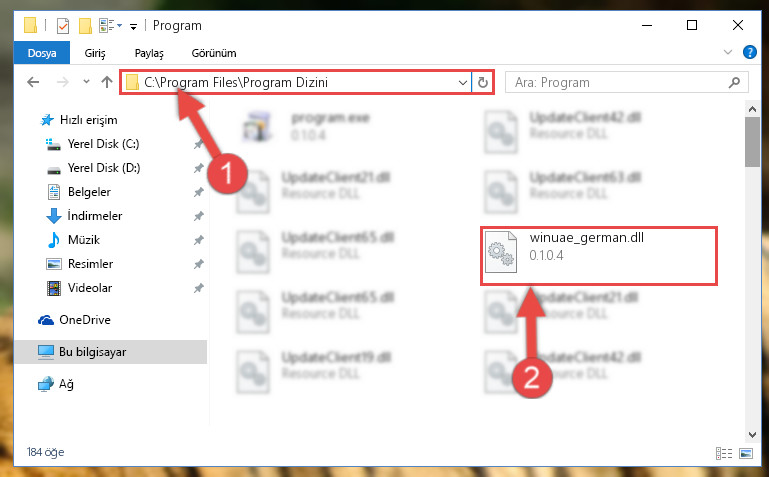Switch to the Görünüm tab
Viewport: 769px width, 477px height.
pos(214,53)
